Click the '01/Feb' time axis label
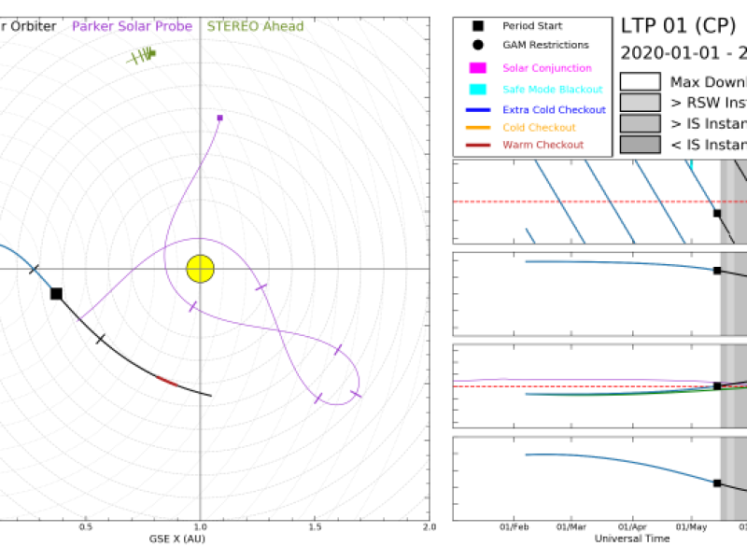Screen dimensions: 747x560 [514, 526]
